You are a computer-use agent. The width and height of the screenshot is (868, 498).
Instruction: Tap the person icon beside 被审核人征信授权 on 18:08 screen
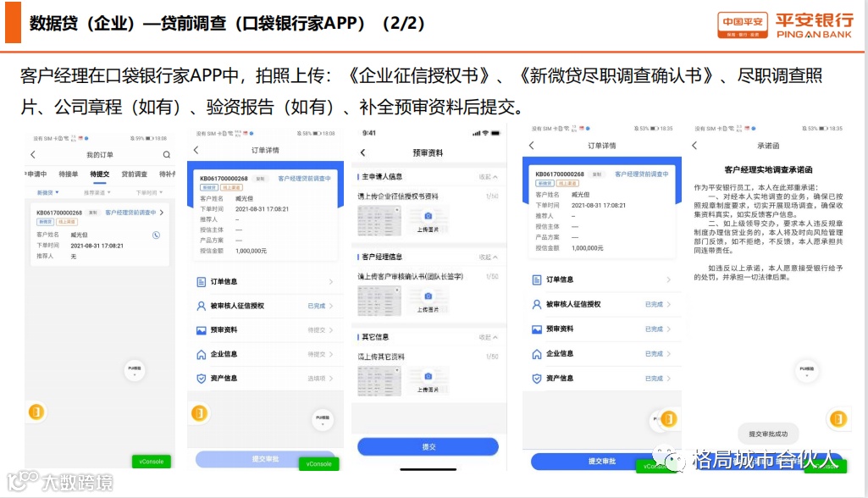[202, 306]
